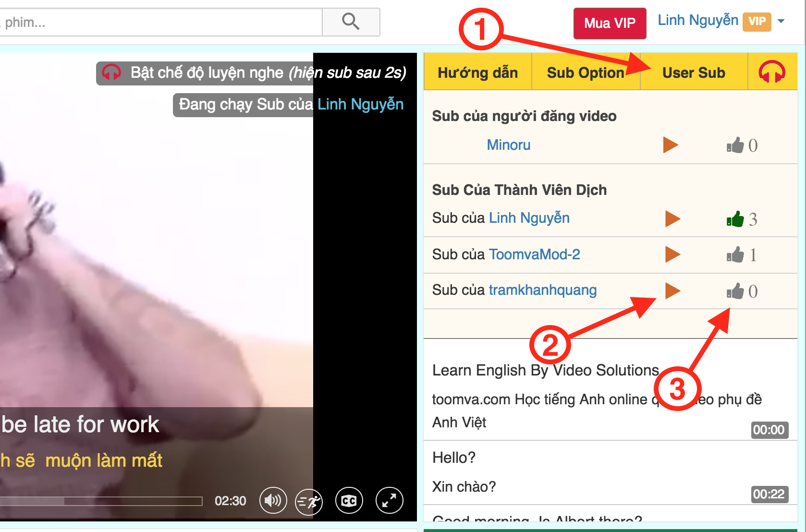Open Linh Nguyễn link in sub list
Screen dimensions: 806x532
tap(529, 218)
